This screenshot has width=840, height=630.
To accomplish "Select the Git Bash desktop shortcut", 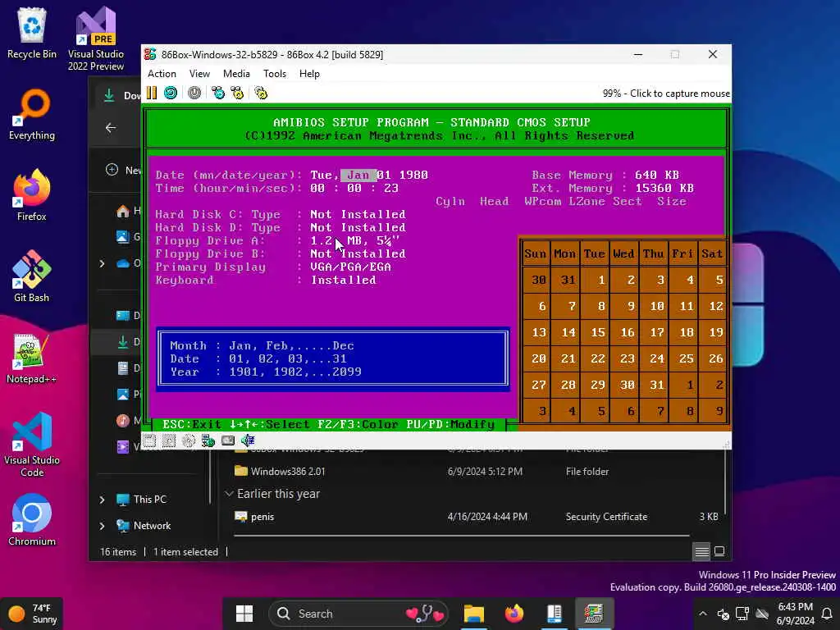I will click(32, 276).
